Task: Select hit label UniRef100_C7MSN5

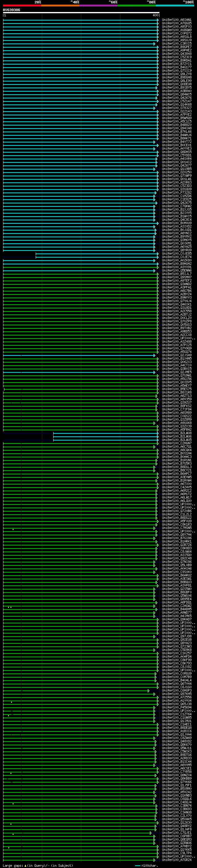Action: (x=177, y=528)
